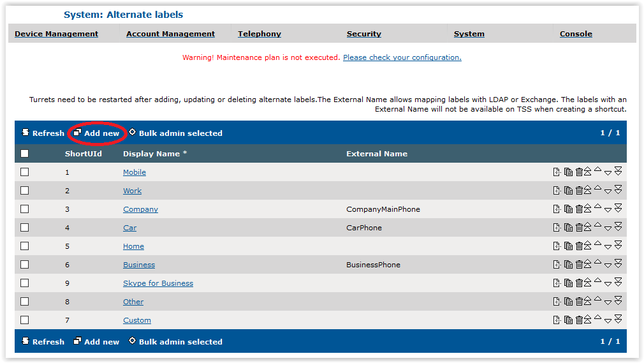Click the edit icon in the Home row
Viewport: 644px width, 363px height.
point(557,246)
